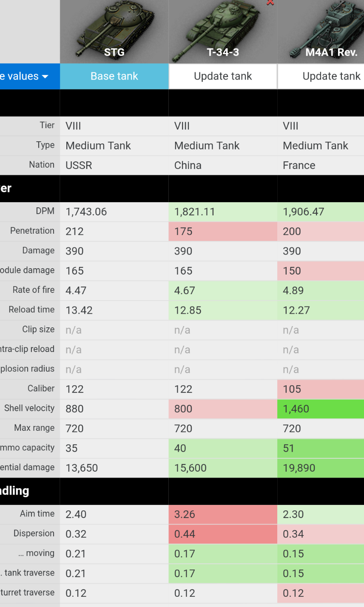
Task: Click the T-34-3 dispersion value 0.44
Action: click(223, 534)
